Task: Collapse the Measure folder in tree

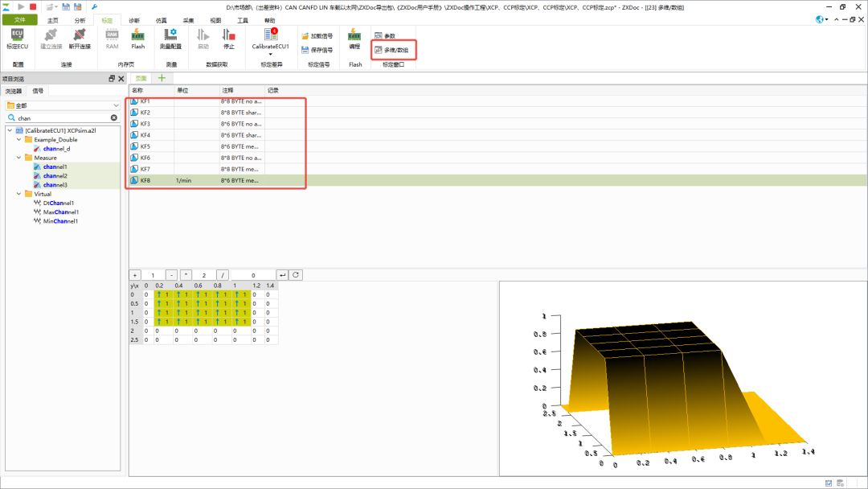Action: click(18, 158)
